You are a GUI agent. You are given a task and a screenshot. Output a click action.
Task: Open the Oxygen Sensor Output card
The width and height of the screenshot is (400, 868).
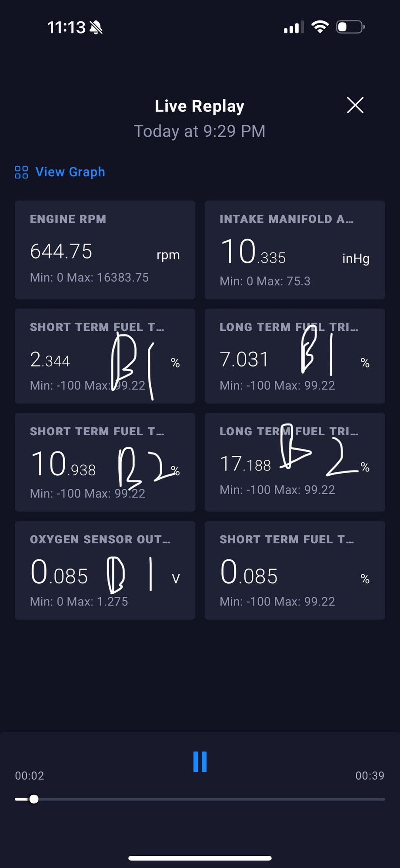(x=105, y=570)
